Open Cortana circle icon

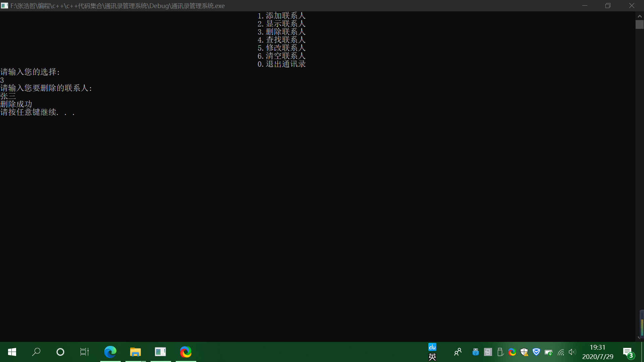[60, 352]
